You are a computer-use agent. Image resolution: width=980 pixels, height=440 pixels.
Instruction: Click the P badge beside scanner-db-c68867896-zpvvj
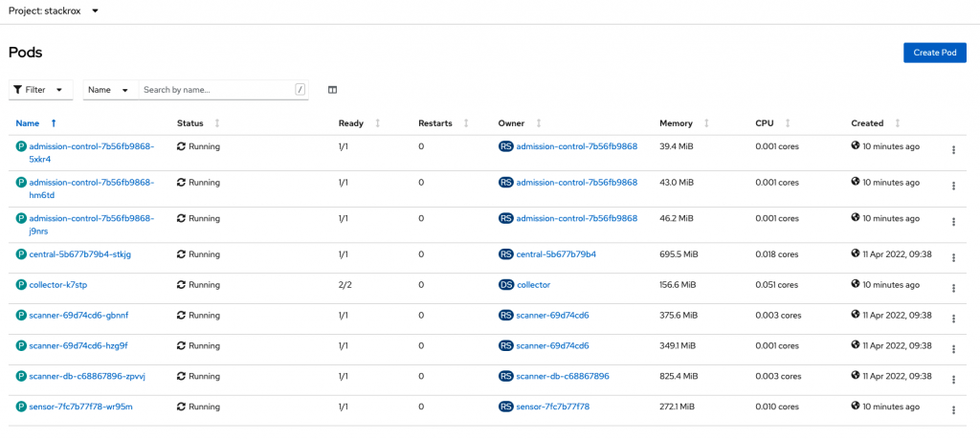[x=21, y=376]
